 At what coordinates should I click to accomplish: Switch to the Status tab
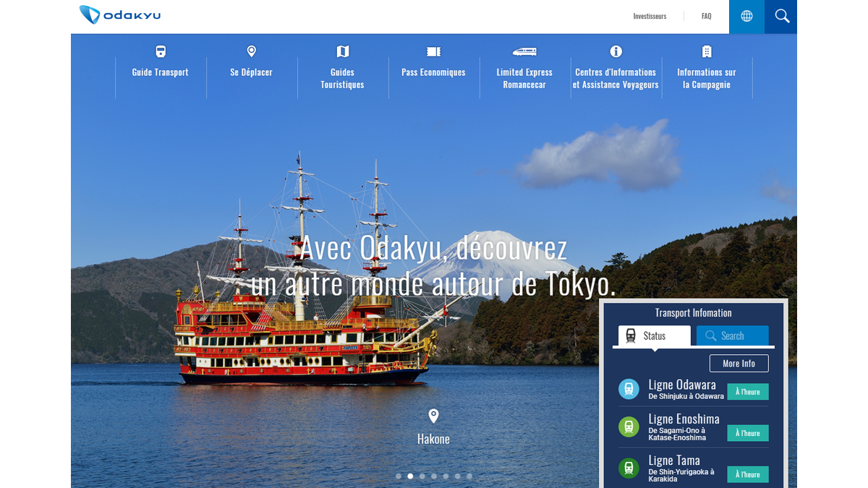(x=653, y=335)
